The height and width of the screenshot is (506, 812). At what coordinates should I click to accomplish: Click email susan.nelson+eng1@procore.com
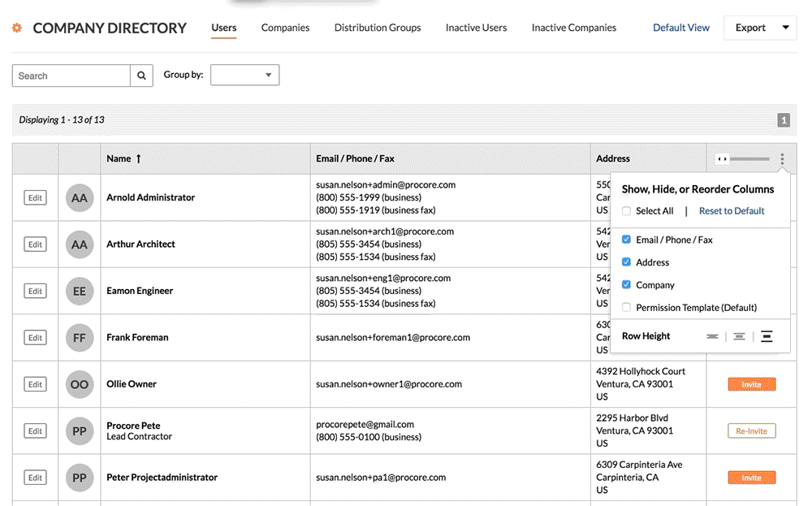[383, 278]
